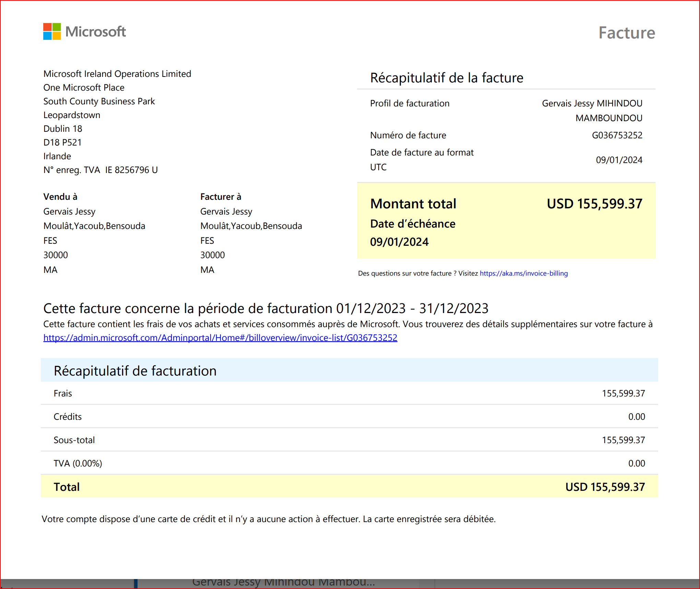This screenshot has width=700, height=589.
Task: Click the TVA value 0.00
Action: coord(637,463)
